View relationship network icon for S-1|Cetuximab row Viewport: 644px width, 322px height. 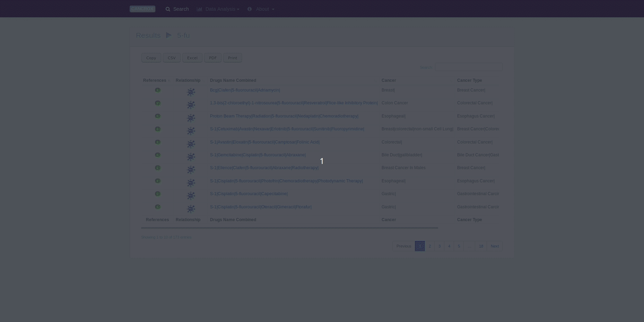[x=191, y=131]
